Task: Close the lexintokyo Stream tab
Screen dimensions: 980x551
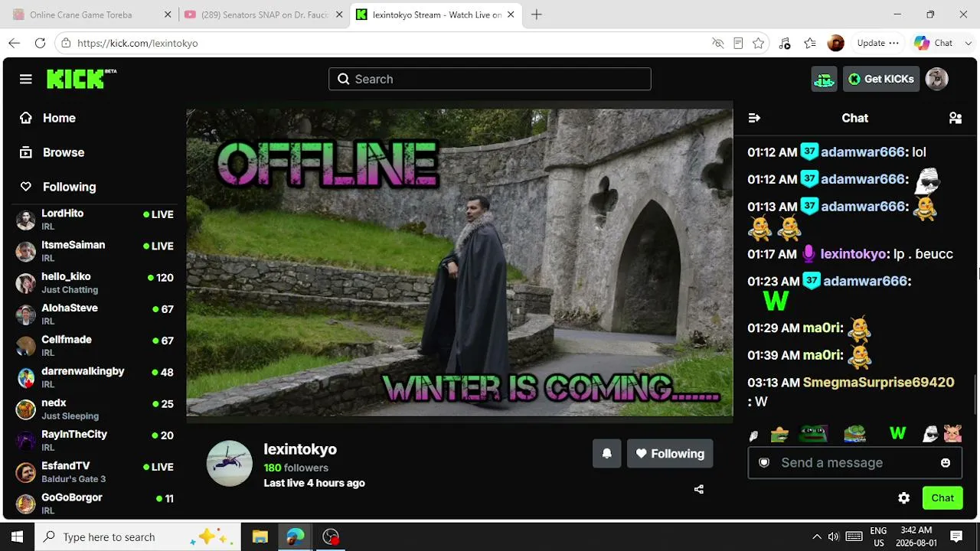Action: pos(511,15)
